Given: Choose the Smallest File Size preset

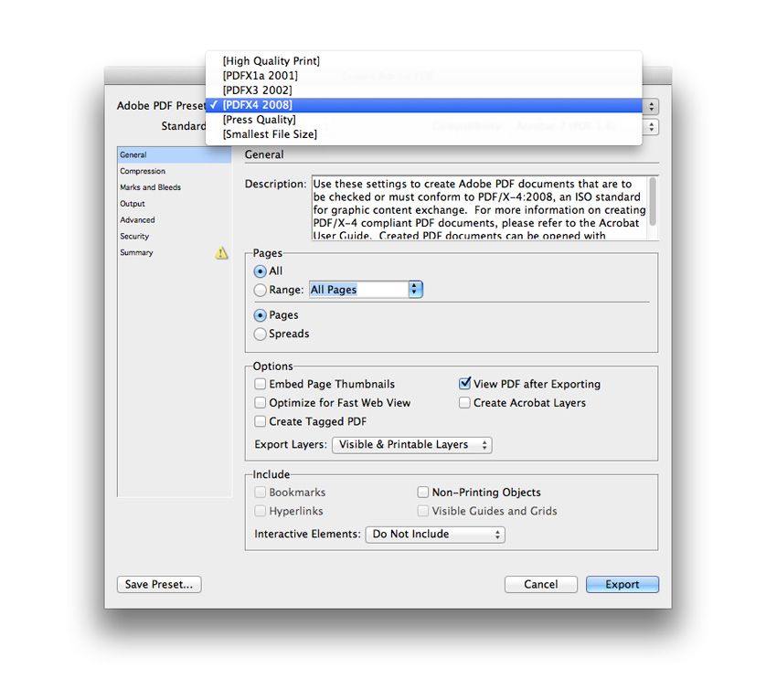Looking at the screenshot, I should [x=423, y=134].
